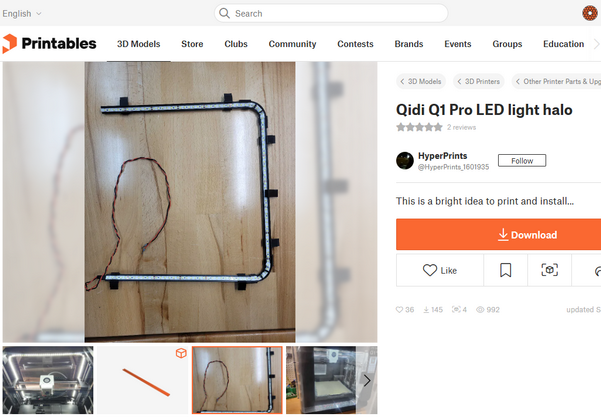Open the user profile avatar
The height and width of the screenshot is (418, 601).
590,13
